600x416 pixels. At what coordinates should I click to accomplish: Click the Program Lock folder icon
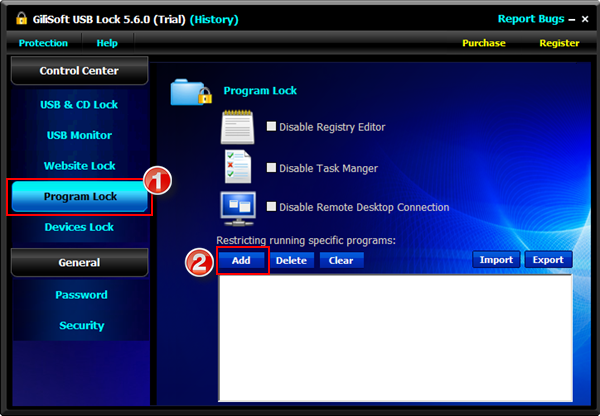coord(191,92)
